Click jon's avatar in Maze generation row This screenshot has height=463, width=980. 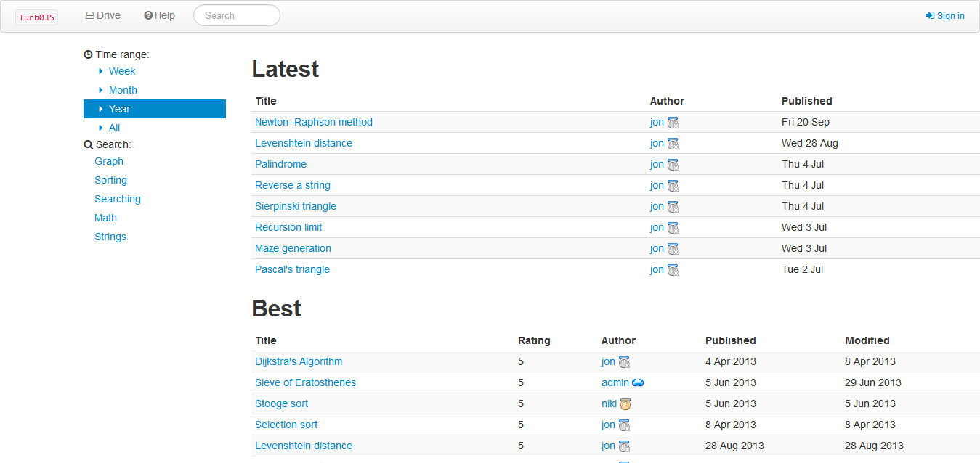coord(673,249)
